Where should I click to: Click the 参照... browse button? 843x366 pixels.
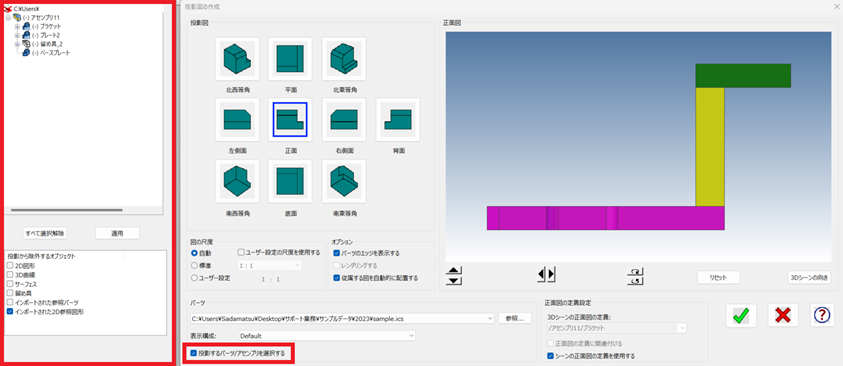[x=515, y=318]
